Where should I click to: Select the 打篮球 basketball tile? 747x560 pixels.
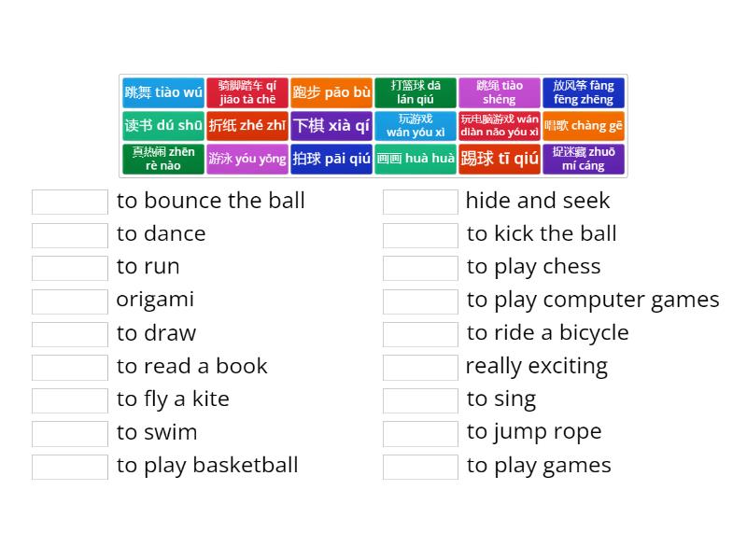click(x=416, y=92)
